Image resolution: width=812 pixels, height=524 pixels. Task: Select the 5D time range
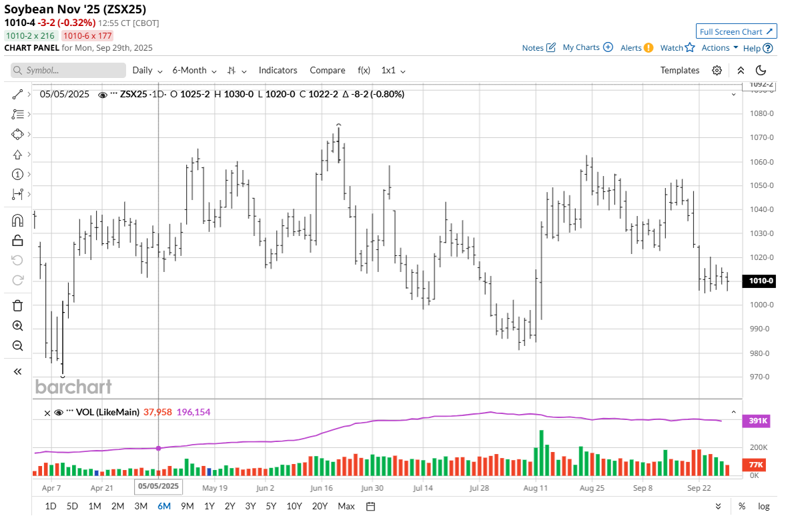72,506
